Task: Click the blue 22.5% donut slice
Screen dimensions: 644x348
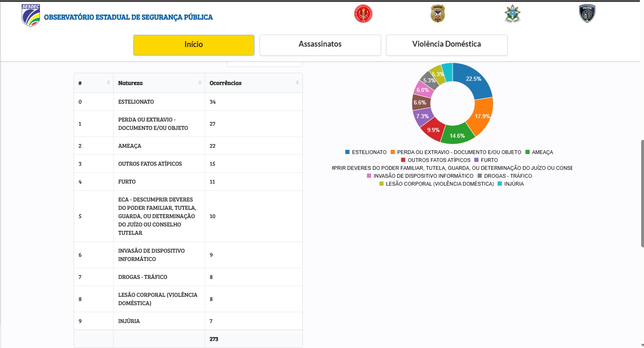Action: coord(475,79)
